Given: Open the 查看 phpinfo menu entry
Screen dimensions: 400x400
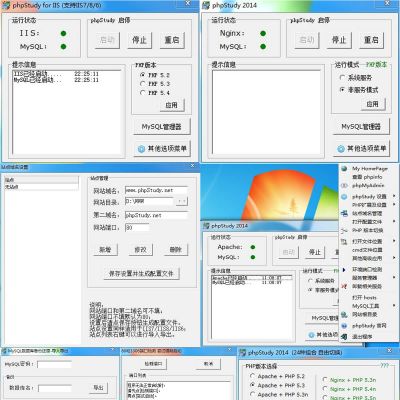Looking at the screenshot, I should point(367,177).
